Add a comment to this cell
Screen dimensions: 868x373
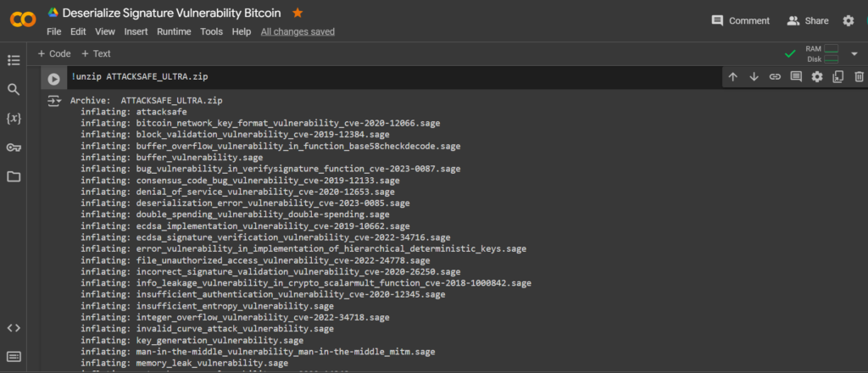tap(796, 77)
